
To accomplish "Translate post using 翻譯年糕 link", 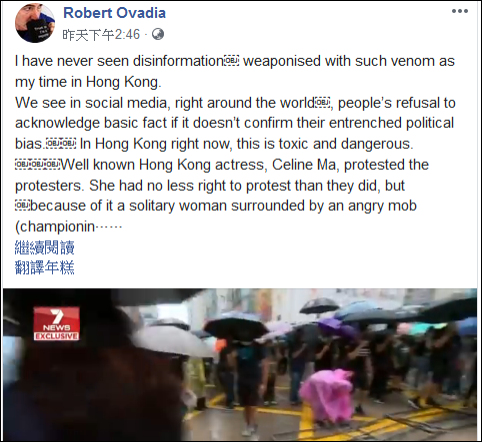I will pyautogui.click(x=45, y=267).
